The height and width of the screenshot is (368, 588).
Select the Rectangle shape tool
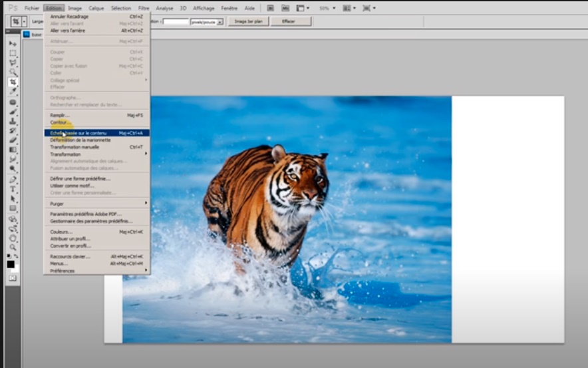(x=13, y=208)
